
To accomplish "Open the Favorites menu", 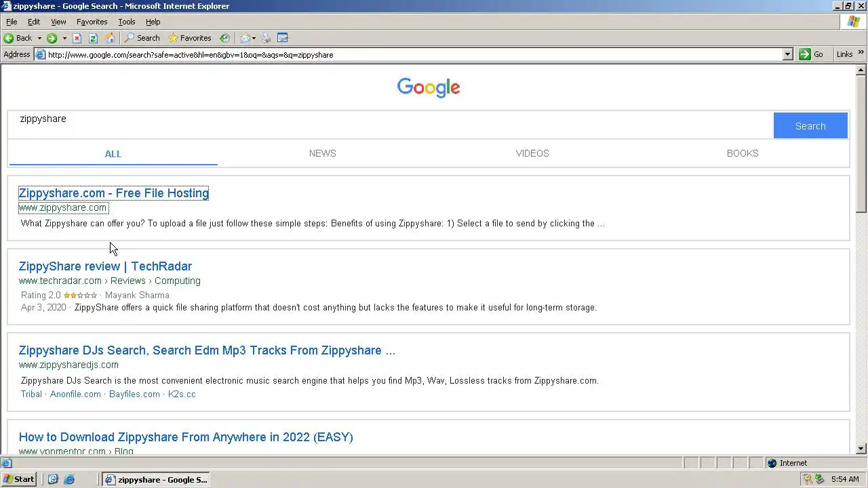I will 92,22.
